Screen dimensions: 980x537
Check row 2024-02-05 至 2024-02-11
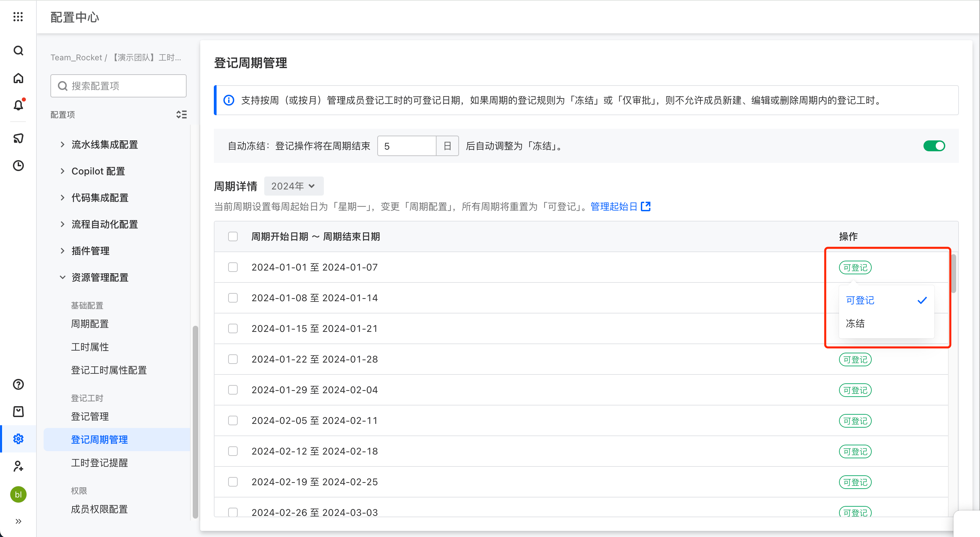point(233,420)
